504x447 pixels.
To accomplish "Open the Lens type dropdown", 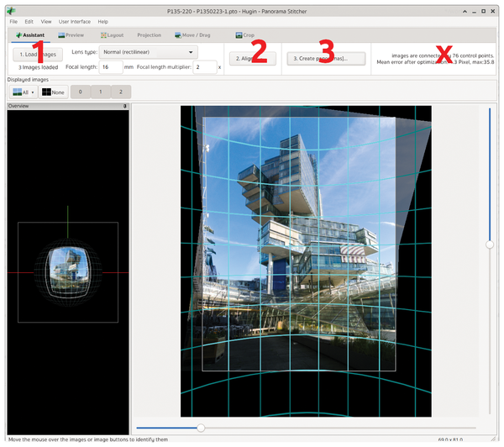I will click(x=147, y=52).
